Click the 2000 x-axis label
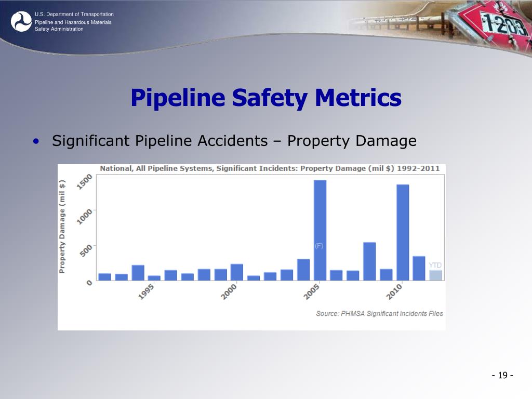The image size is (532, 399). (229, 292)
